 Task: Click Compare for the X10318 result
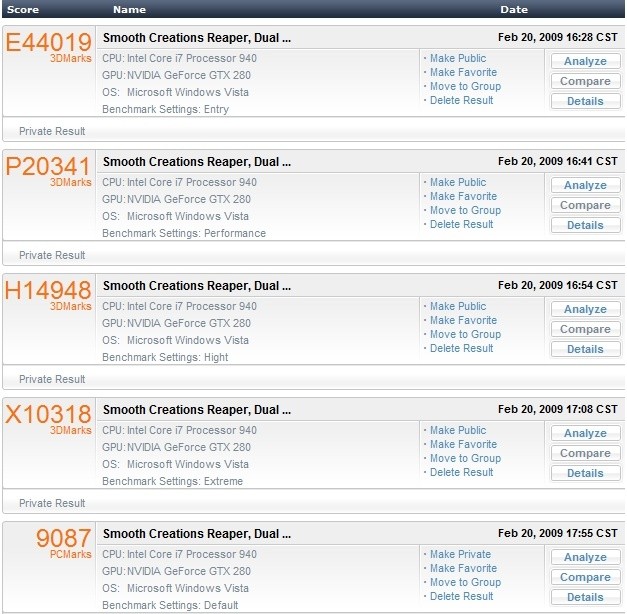(x=585, y=453)
